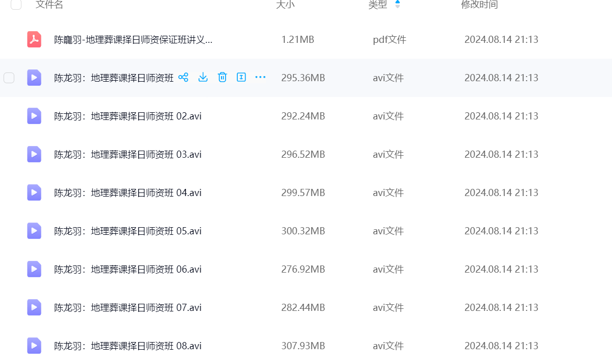
Task: Click the rename icon on the hovered row
Action: click(241, 78)
